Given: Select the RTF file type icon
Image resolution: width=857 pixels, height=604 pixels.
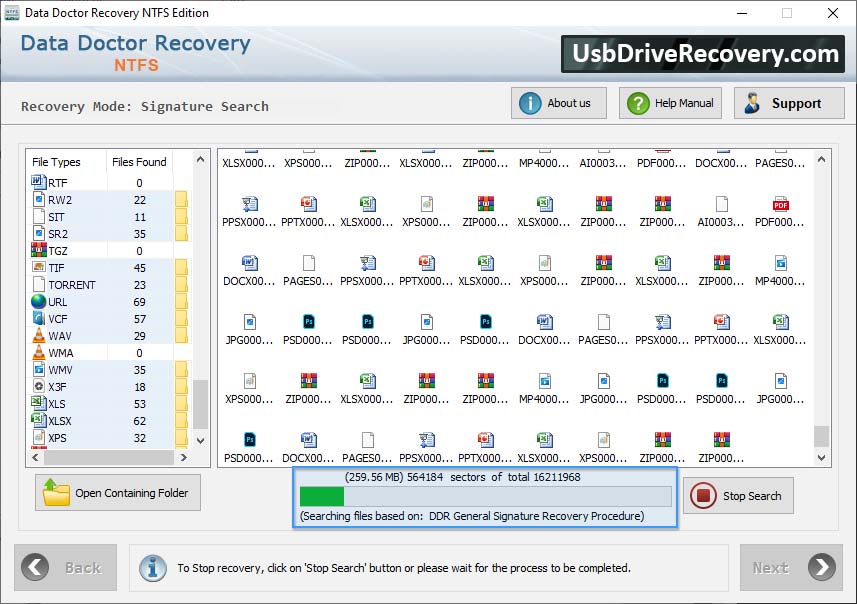Looking at the screenshot, I should tap(38, 181).
